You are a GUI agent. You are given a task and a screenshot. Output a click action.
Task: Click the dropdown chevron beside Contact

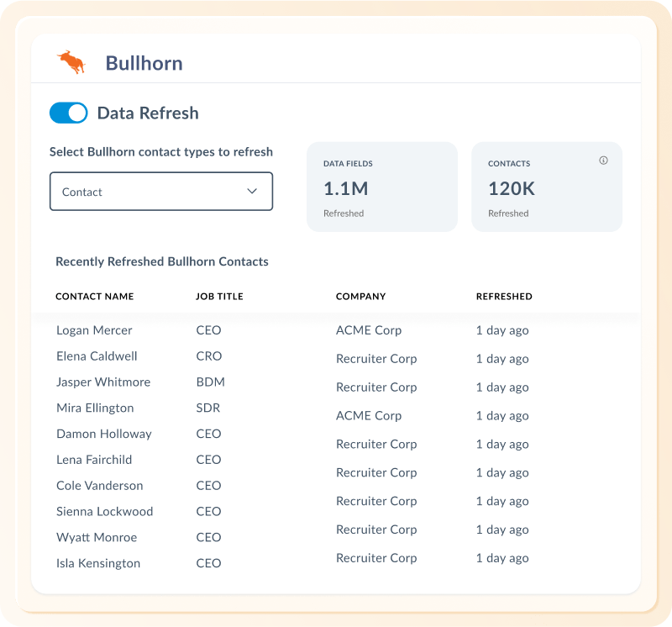point(251,191)
